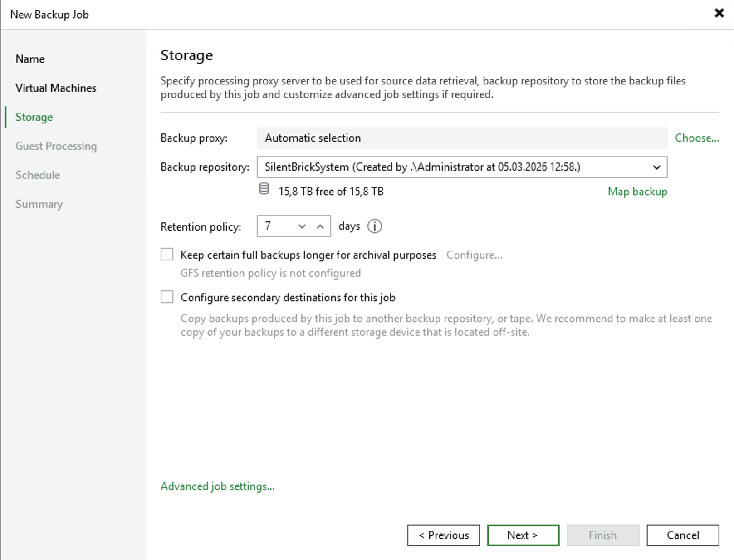The image size is (734, 560).
Task: Open the Schedule wizard step
Action: (x=38, y=175)
